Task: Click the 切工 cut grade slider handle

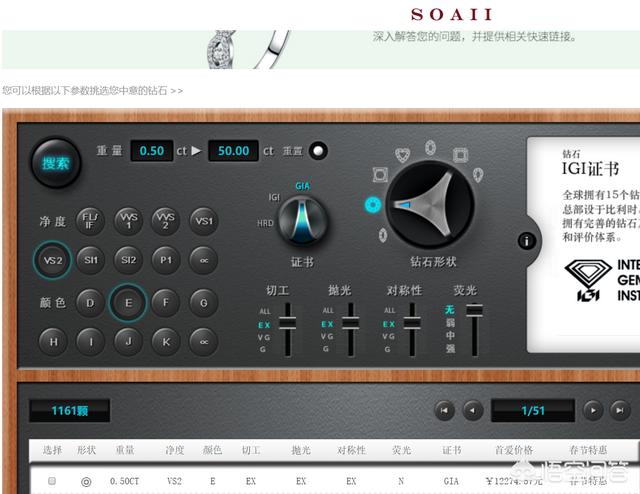Action: pyautogui.click(x=287, y=323)
